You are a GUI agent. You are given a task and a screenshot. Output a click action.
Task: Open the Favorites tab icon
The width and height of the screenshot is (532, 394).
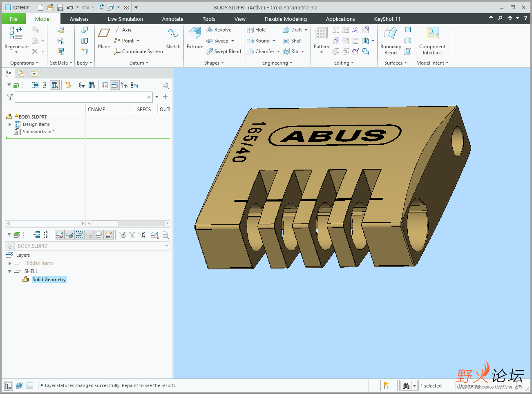click(34, 74)
